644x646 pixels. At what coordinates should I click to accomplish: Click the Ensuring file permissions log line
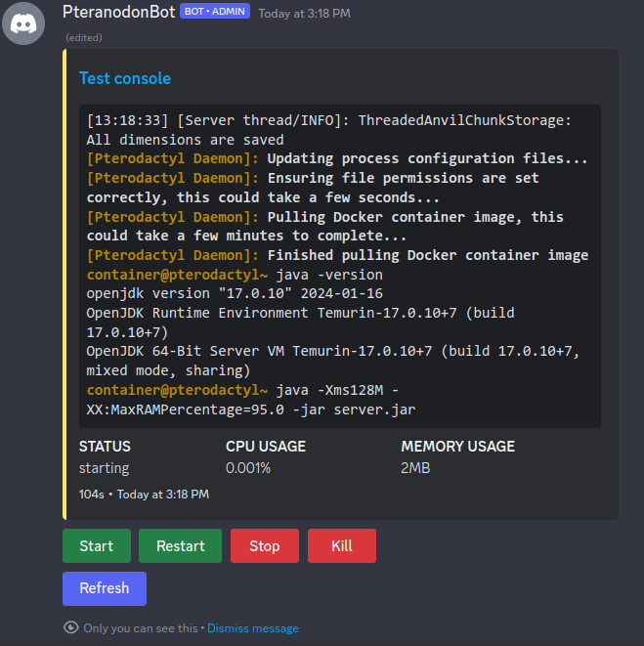(313, 188)
